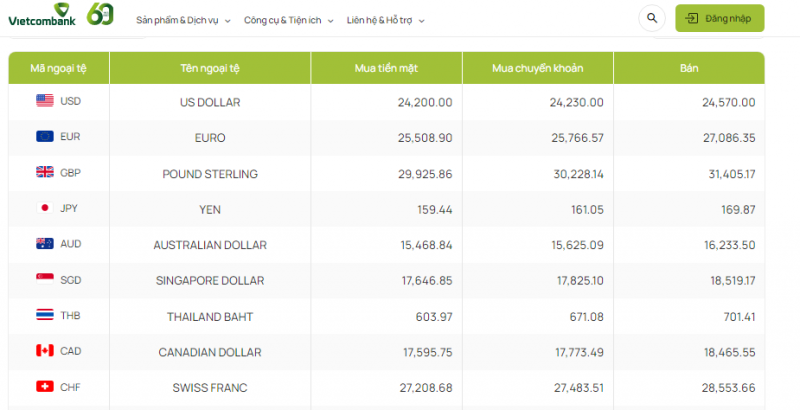The height and width of the screenshot is (410, 800).
Task: Click the European Union flag icon
Action: [45, 137]
